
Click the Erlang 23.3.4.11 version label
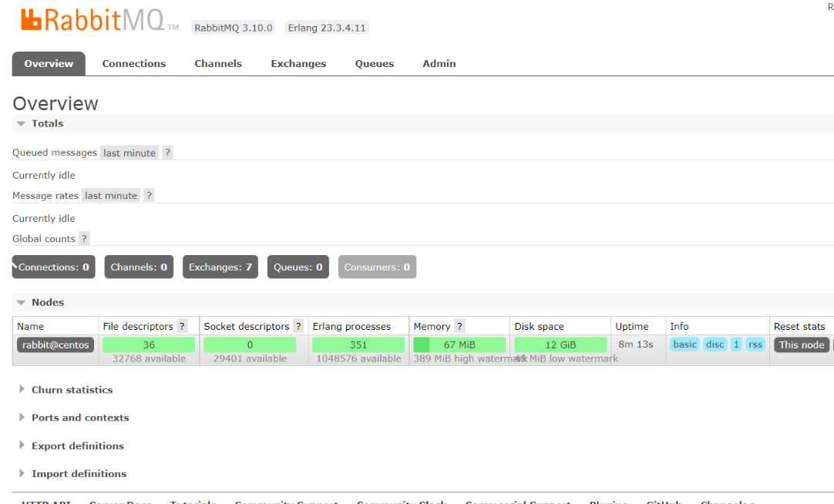point(327,28)
